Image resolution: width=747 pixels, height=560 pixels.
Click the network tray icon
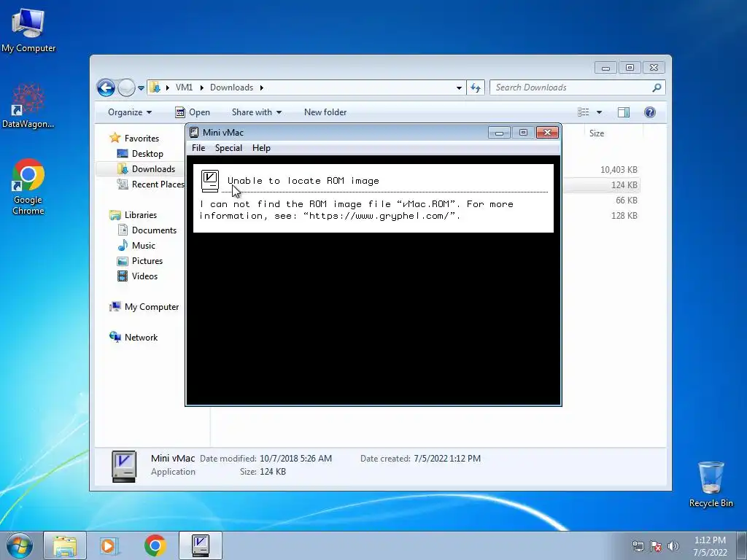[638, 546]
